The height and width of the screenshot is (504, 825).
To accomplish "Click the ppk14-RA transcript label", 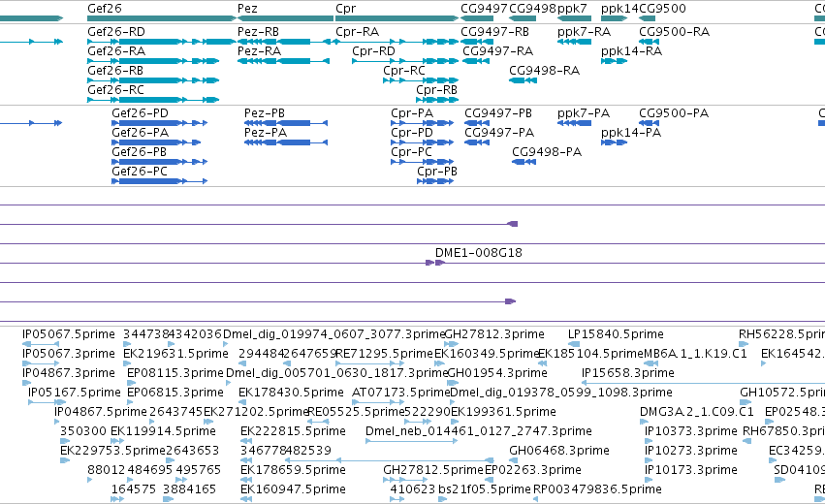I will [x=631, y=51].
